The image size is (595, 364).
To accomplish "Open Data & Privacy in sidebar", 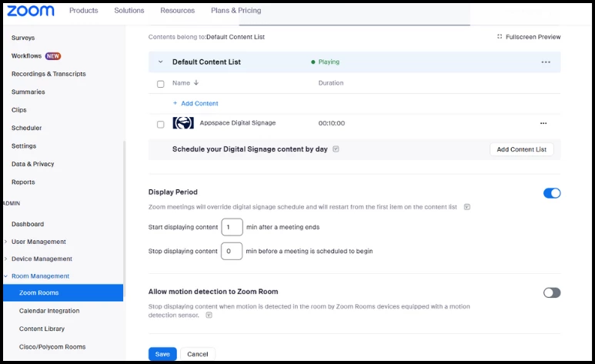I will (x=32, y=164).
